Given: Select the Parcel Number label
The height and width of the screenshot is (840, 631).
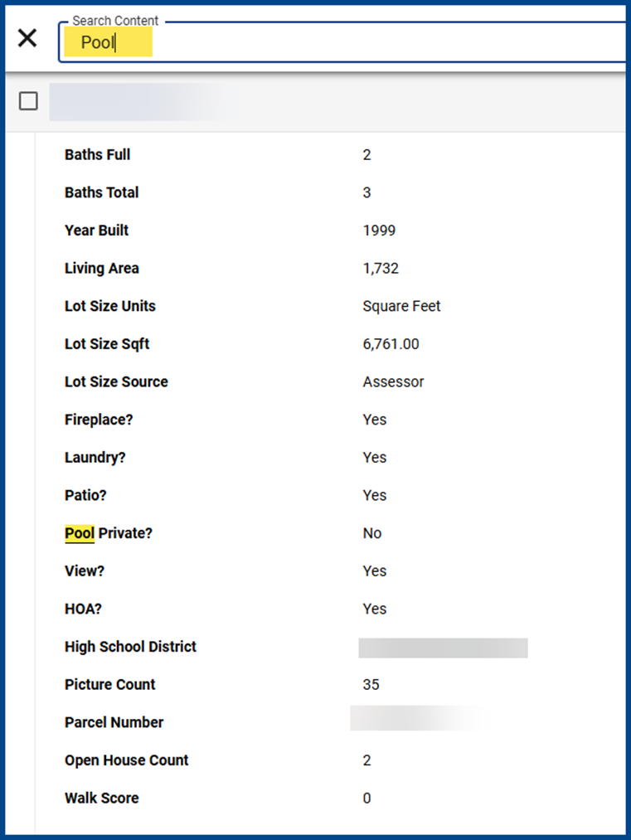Looking at the screenshot, I should tap(114, 723).
